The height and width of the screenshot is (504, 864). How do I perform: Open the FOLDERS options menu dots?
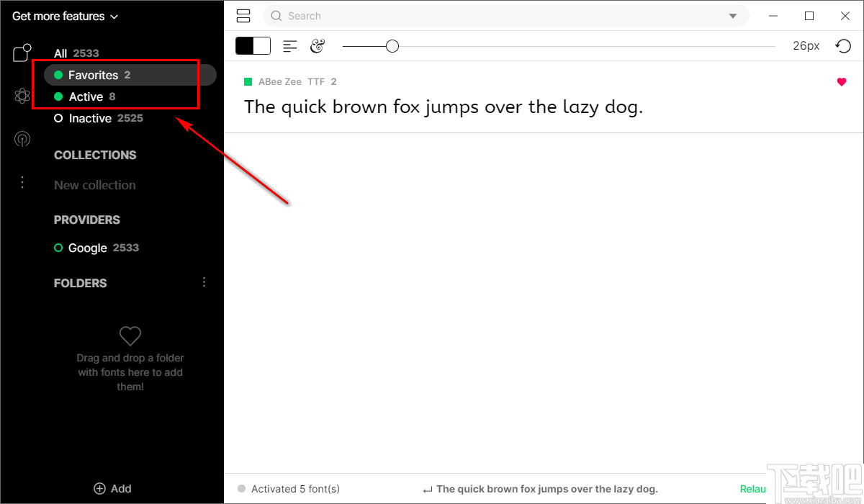[x=204, y=282]
